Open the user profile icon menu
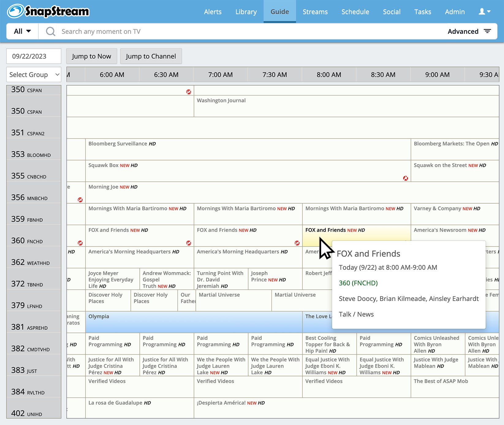 484,12
